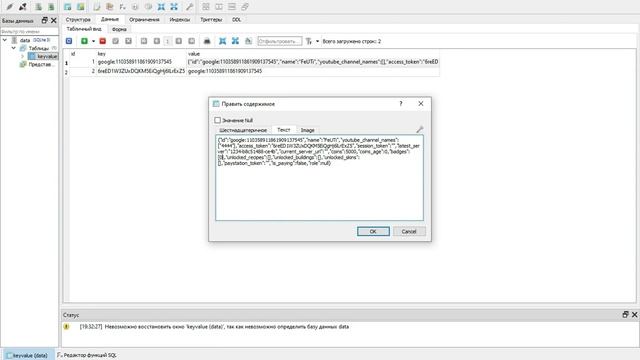Switch to the Constraints tab

(144, 20)
